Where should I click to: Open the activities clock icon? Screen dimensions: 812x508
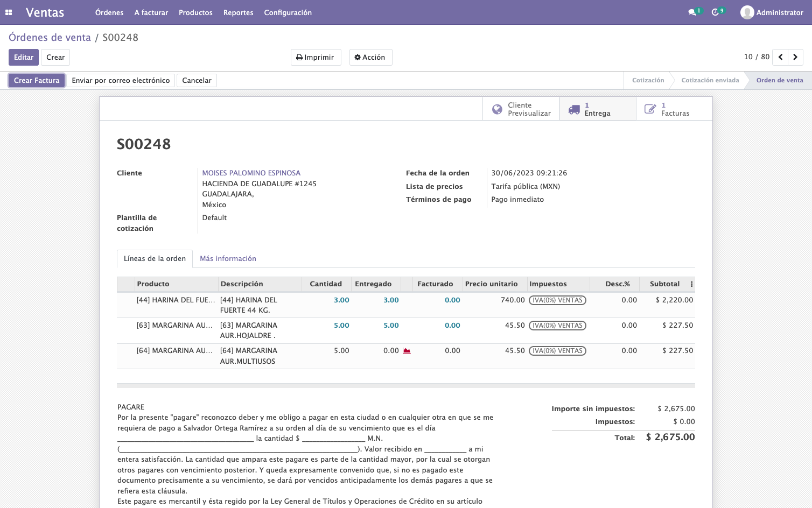715,12
